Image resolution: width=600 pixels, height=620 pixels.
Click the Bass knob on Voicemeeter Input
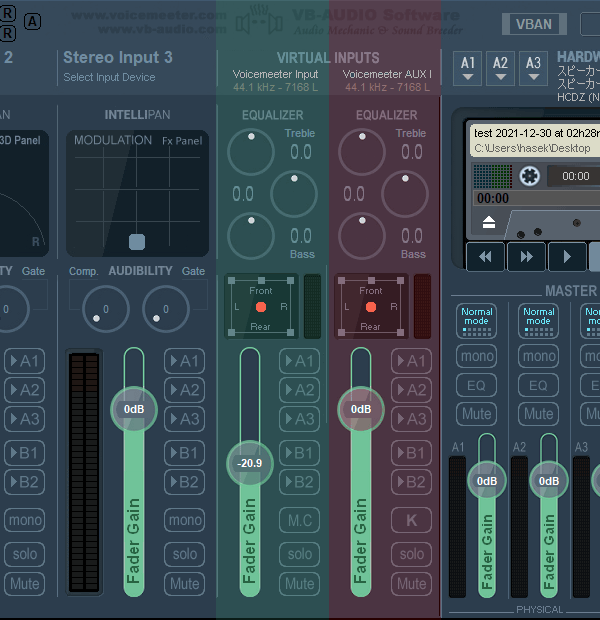(x=251, y=236)
